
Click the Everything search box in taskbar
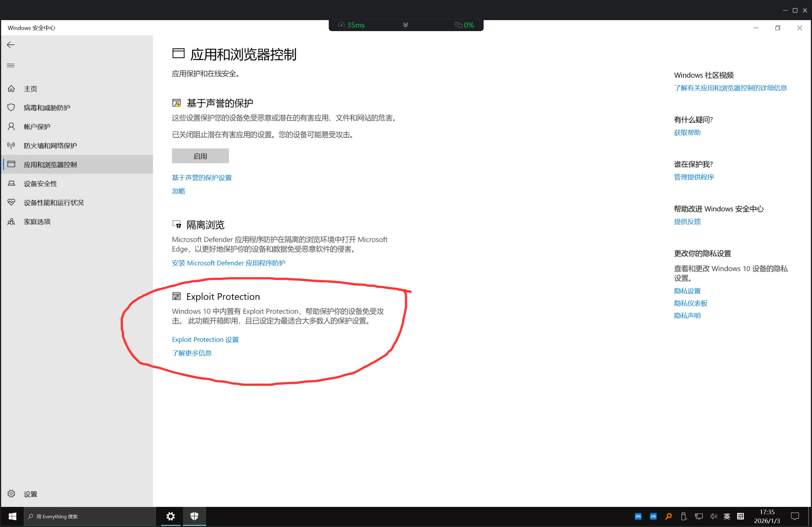90,516
